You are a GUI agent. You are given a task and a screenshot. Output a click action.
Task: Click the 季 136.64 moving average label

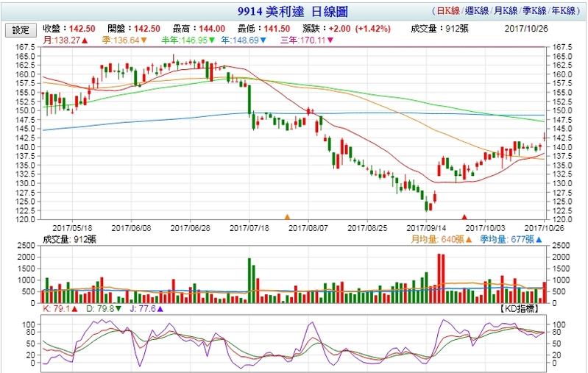tap(124, 40)
